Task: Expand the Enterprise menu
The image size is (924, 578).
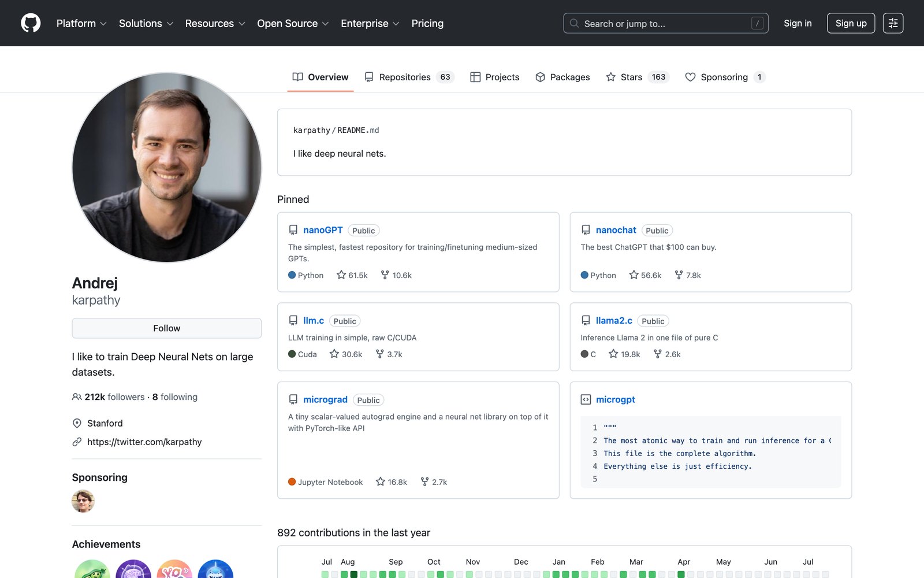Action: [370, 23]
